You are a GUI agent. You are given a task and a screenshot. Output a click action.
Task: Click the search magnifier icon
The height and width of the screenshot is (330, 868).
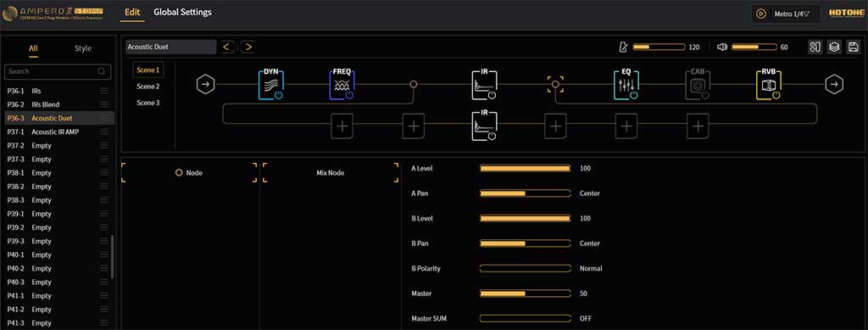pyautogui.click(x=102, y=71)
